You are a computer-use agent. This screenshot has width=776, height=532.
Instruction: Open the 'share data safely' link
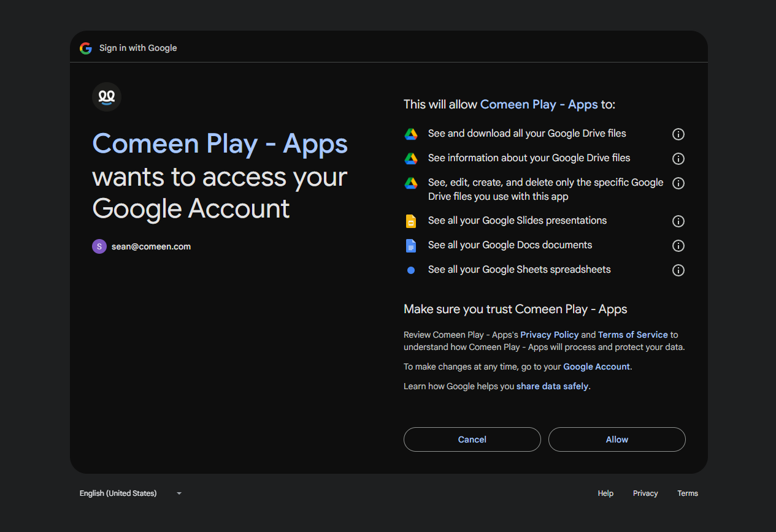(552, 386)
